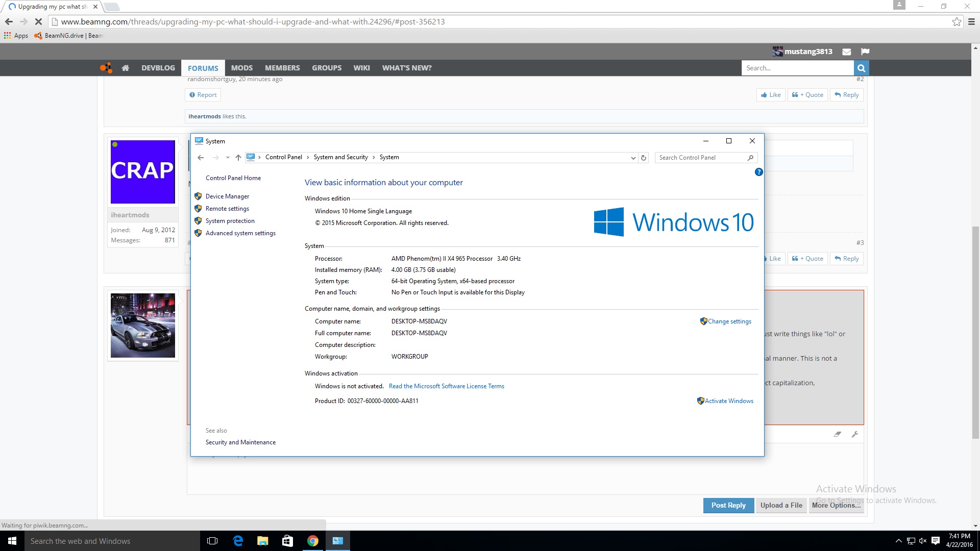Click Control Panel Home link
980x551 pixels.
[233, 178]
